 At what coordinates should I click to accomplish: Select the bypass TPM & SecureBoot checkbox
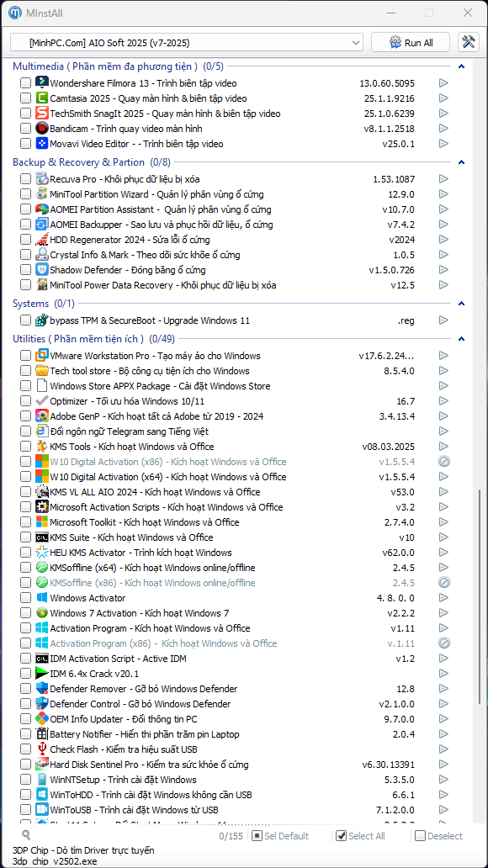click(25, 320)
